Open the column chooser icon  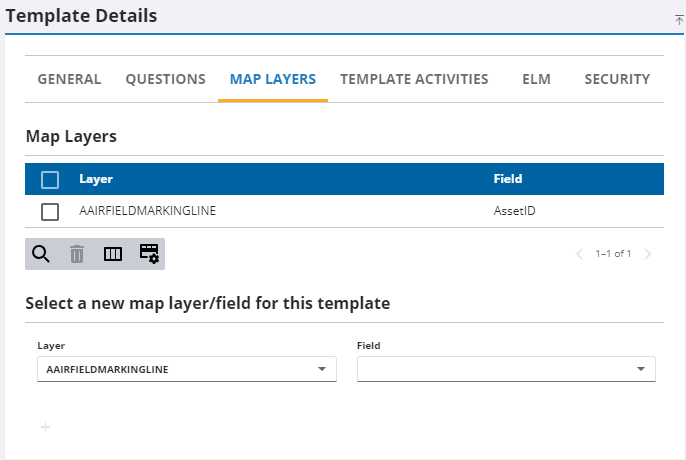click(113, 254)
